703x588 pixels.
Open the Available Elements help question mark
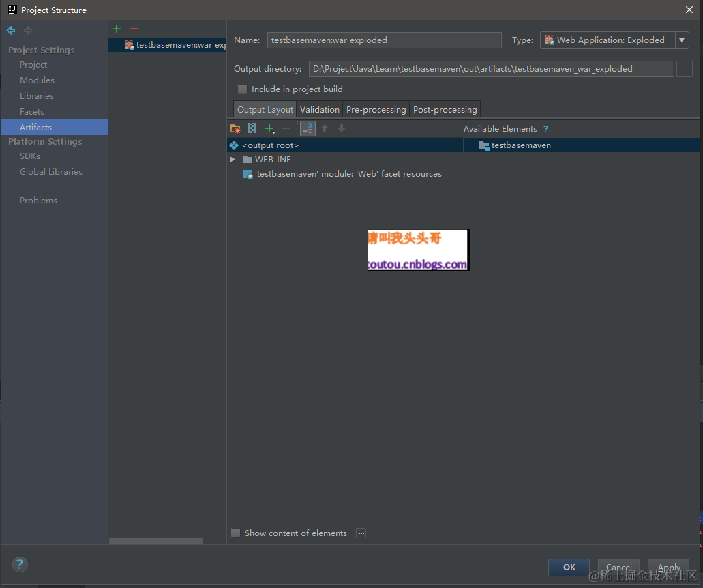coord(545,128)
